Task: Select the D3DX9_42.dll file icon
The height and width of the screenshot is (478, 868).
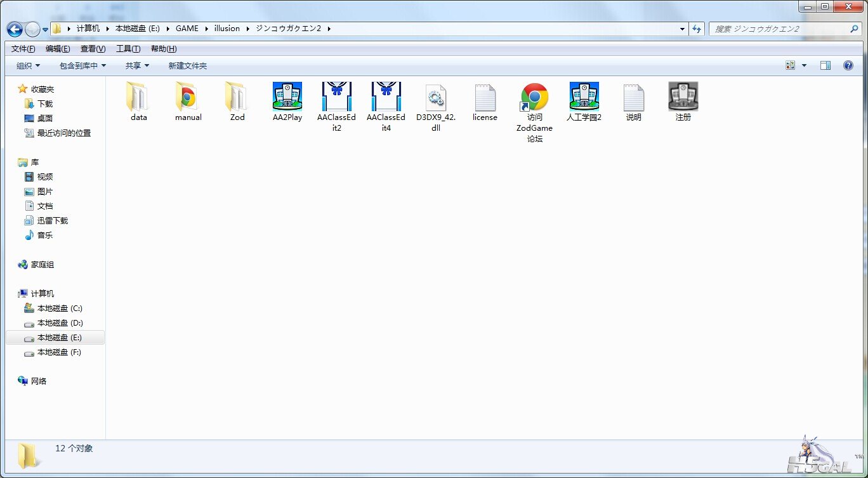Action: [436, 97]
